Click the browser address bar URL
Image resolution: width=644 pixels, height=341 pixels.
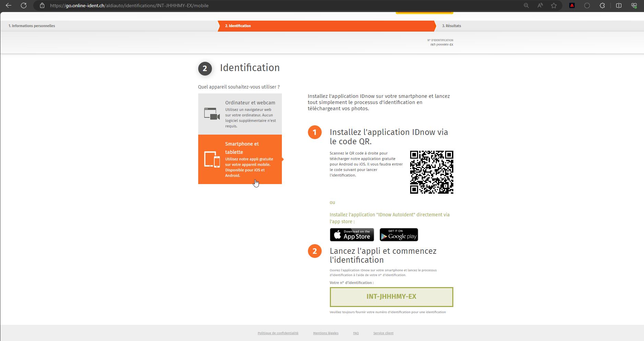click(x=129, y=5)
